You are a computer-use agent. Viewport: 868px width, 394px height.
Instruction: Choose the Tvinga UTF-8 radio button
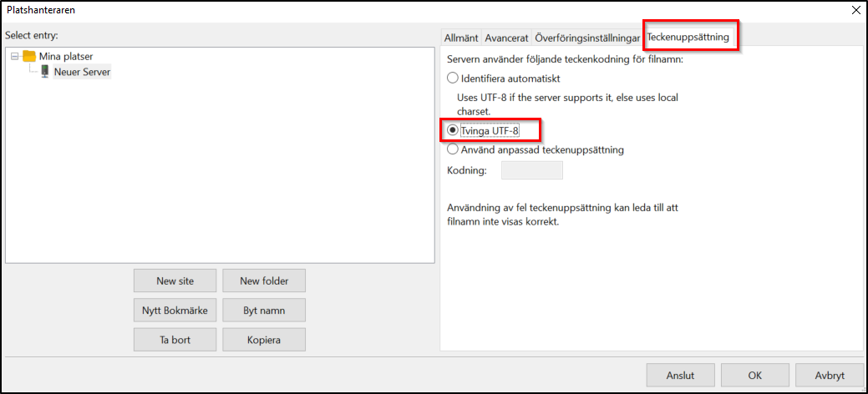click(453, 130)
